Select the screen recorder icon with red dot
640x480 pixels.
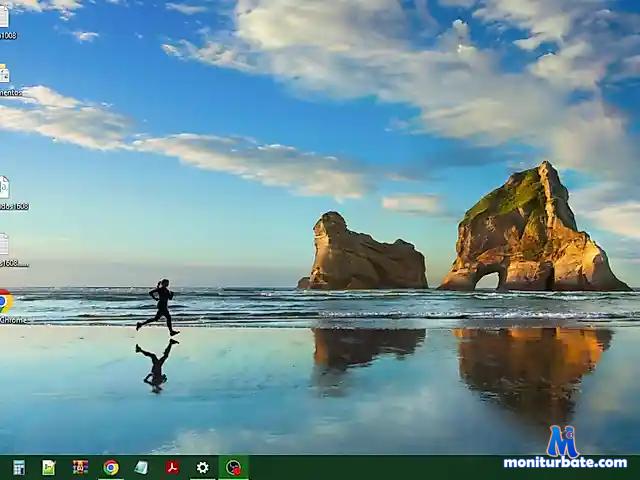233,467
